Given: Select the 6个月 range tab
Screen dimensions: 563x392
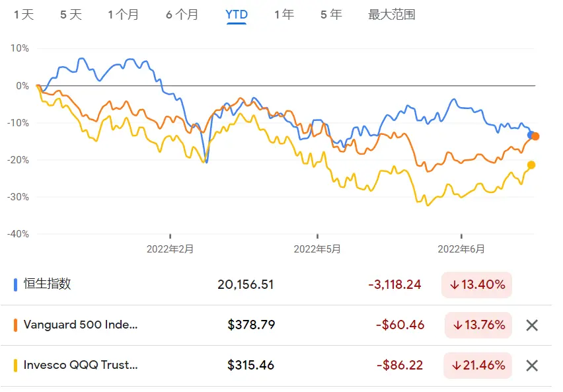Looking at the screenshot, I should point(182,15).
